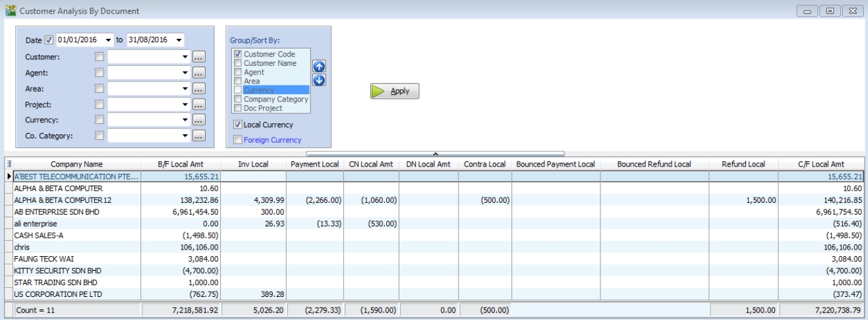Open Agent lookup ellipsis button
The image size is (868, 320).
(x=199, y=73)
